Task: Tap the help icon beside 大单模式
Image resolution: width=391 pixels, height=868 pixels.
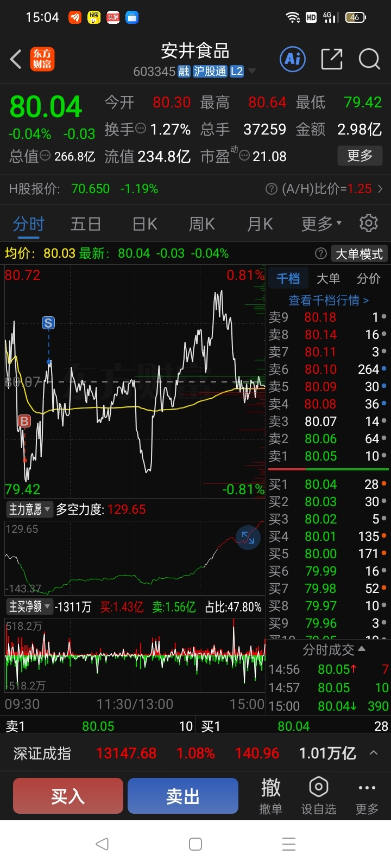Action: (x=321, y=253)
